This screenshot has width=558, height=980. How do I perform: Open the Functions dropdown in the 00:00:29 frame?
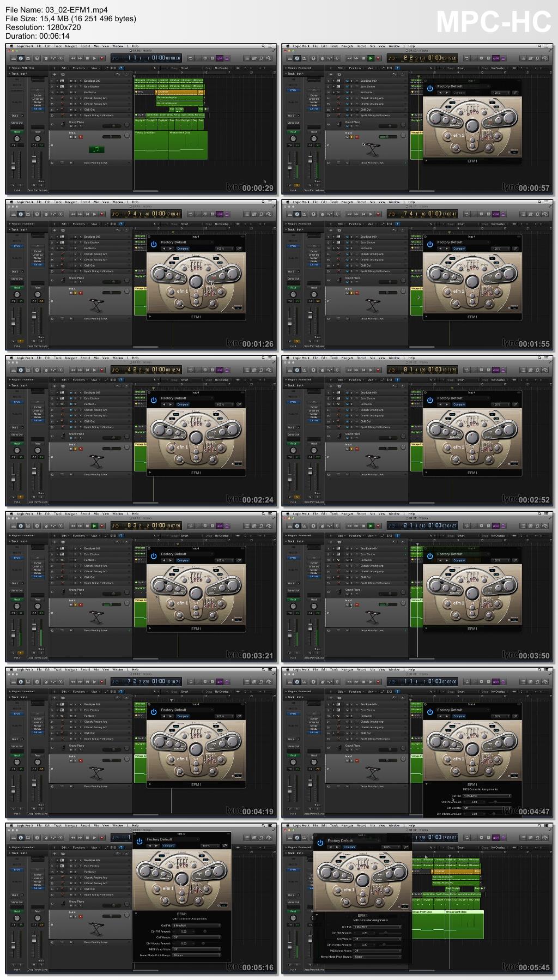[x=80, y=68]
